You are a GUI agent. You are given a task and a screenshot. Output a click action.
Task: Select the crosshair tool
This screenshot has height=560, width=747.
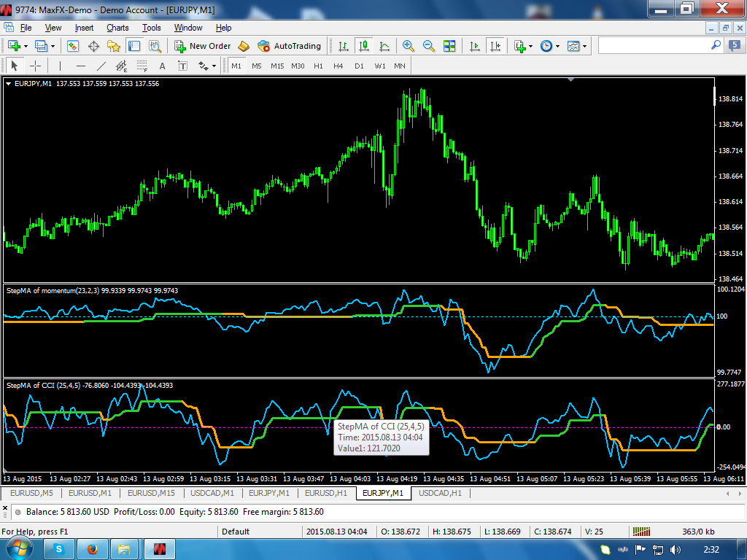click(35, 66)
